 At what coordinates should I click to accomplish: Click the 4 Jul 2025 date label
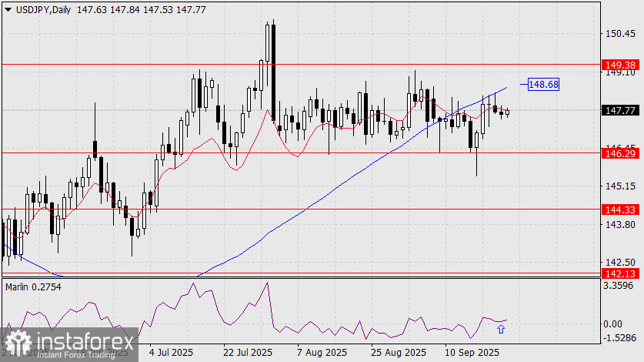(172, 353)
